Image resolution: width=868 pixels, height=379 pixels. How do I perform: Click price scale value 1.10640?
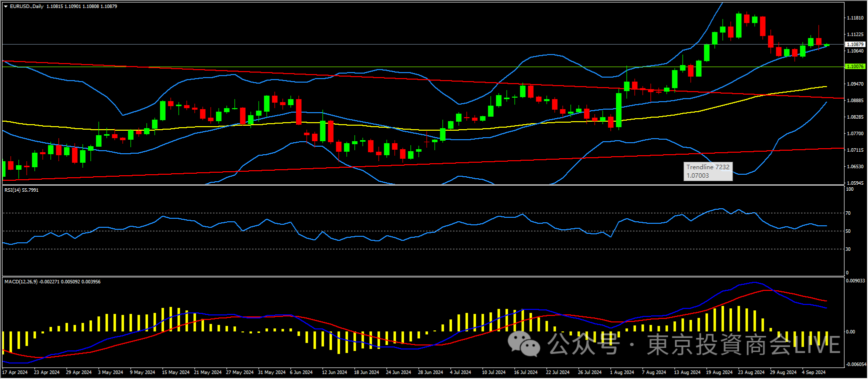pos(855,51)
